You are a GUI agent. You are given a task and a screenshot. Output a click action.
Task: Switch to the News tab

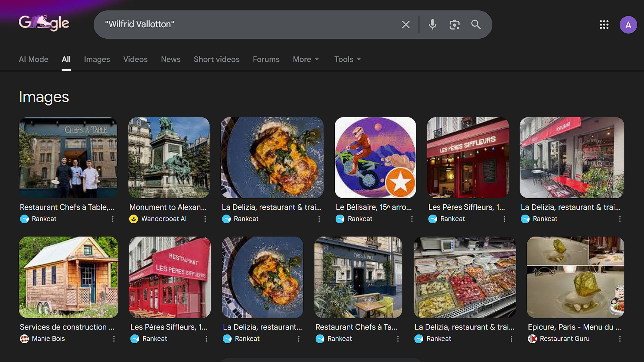(x=170, y=59)
